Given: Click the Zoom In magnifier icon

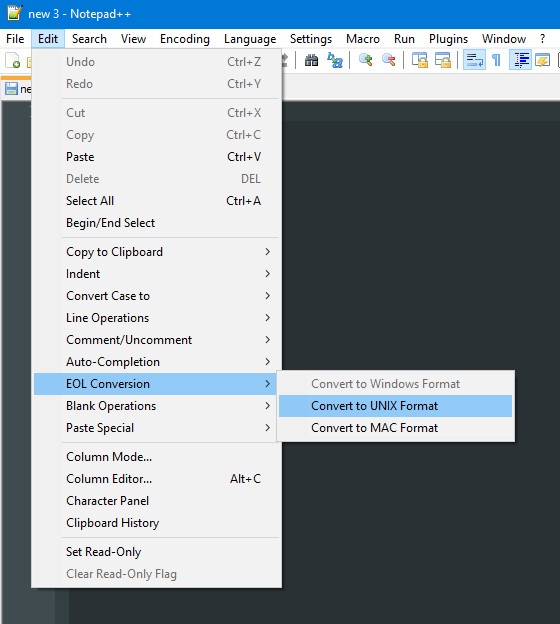Looking at the screenshot, I should 365,60.
